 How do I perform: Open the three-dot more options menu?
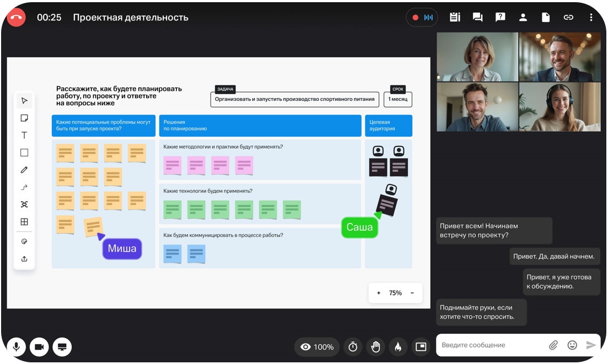(591, 18)
